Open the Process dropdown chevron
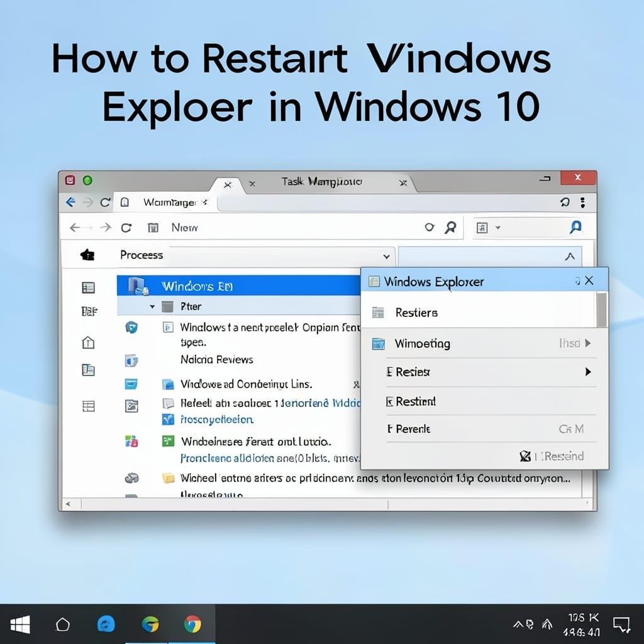 point(387,257)
